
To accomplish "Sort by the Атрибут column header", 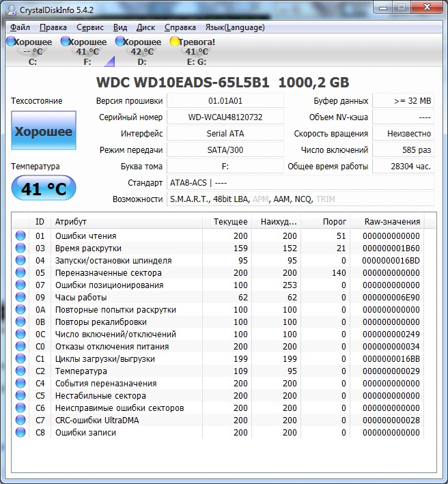I will point(126,222).
